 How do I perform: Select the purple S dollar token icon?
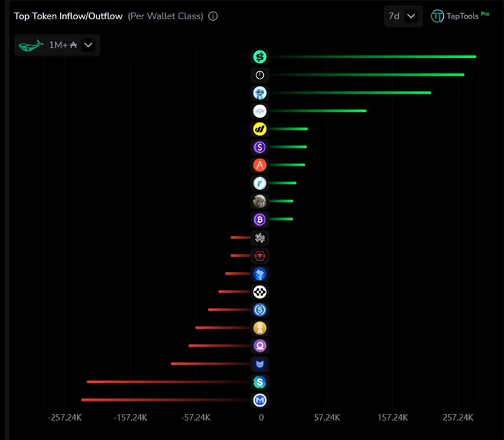point(259,147)
